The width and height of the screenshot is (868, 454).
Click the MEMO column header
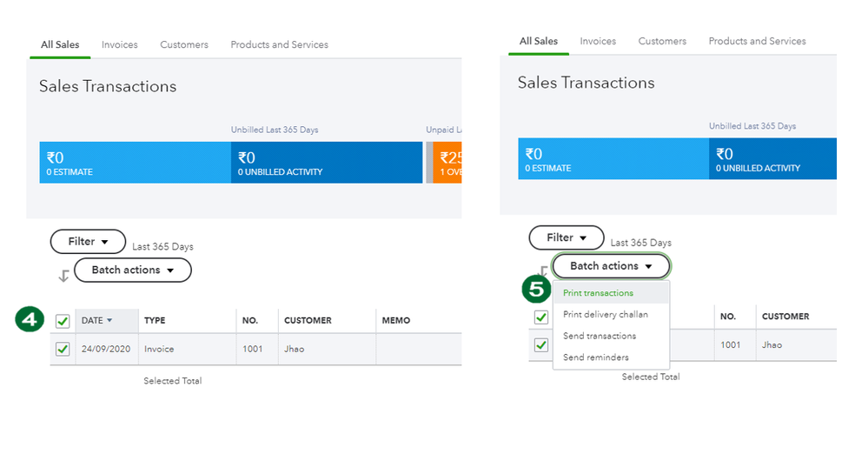395,321
